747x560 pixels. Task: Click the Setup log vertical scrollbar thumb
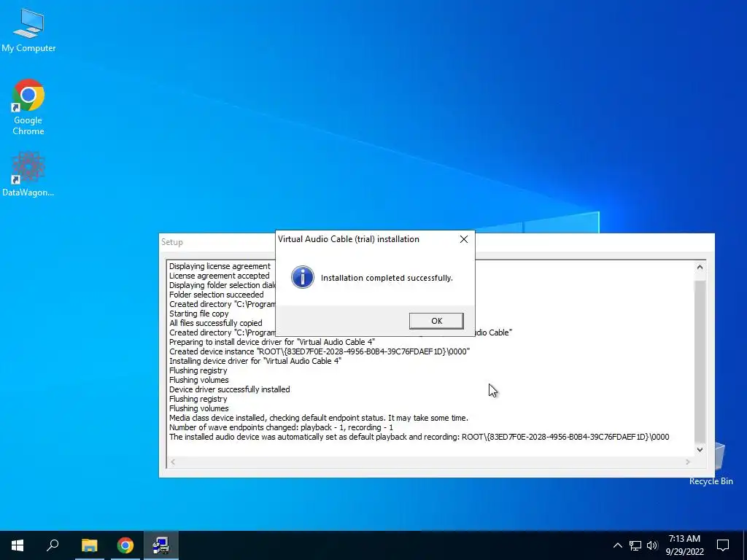pos(700,362)
